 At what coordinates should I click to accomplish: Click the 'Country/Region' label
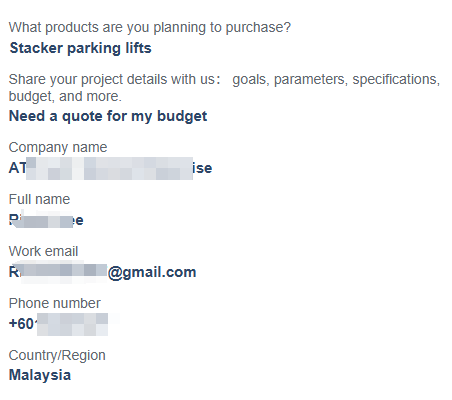[57, 355]
